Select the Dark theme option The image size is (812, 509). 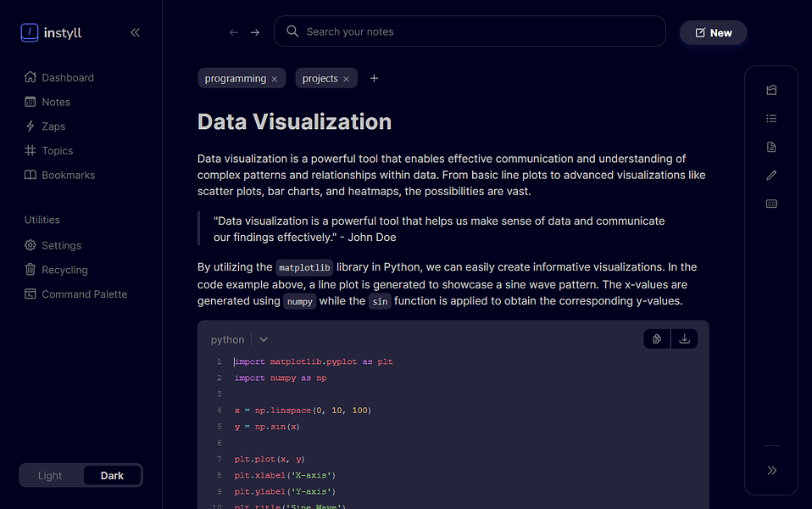click(112, 475)
